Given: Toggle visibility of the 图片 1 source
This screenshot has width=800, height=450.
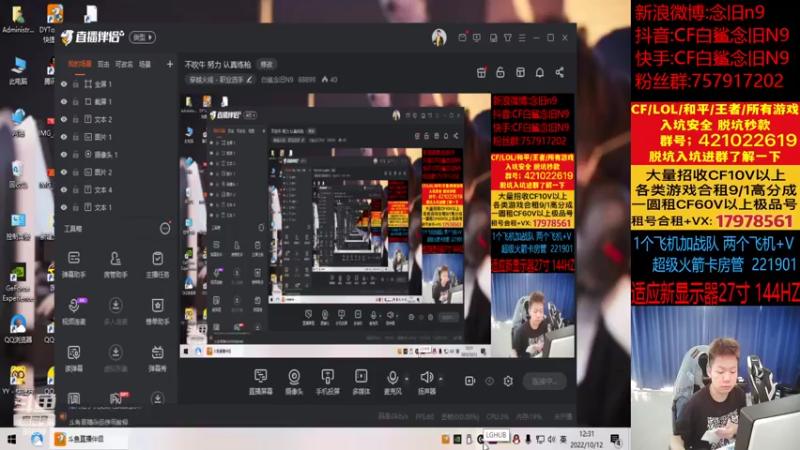Looking at the screenshot, I should (x=64, y=137).
